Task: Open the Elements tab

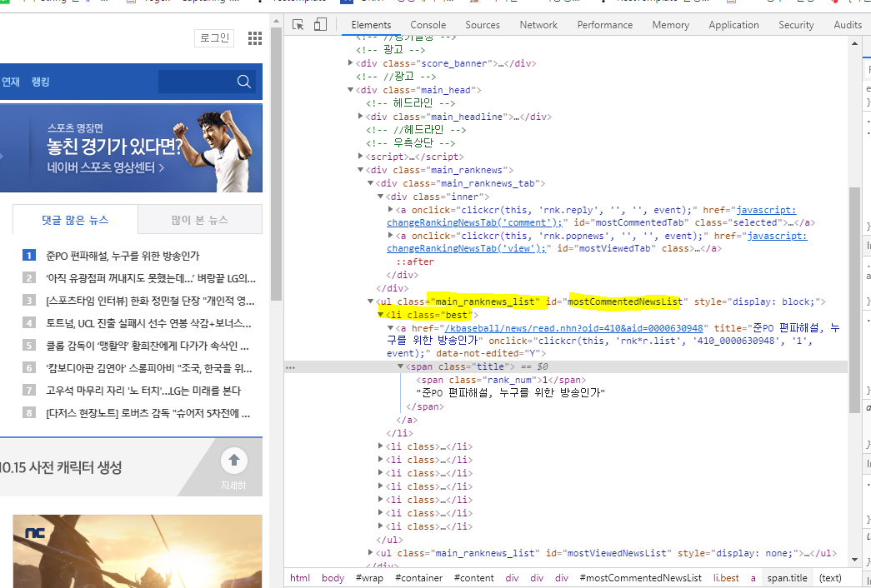Action: pyautogui.click(x=371, y=24)
